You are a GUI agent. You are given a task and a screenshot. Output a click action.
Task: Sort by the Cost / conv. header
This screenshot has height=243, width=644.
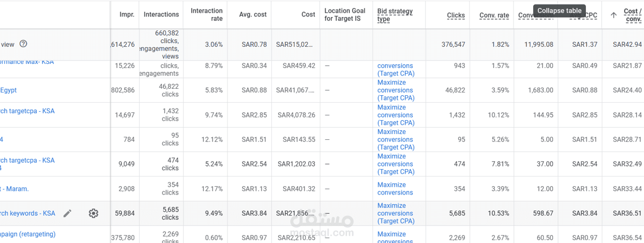pos(632,15)
